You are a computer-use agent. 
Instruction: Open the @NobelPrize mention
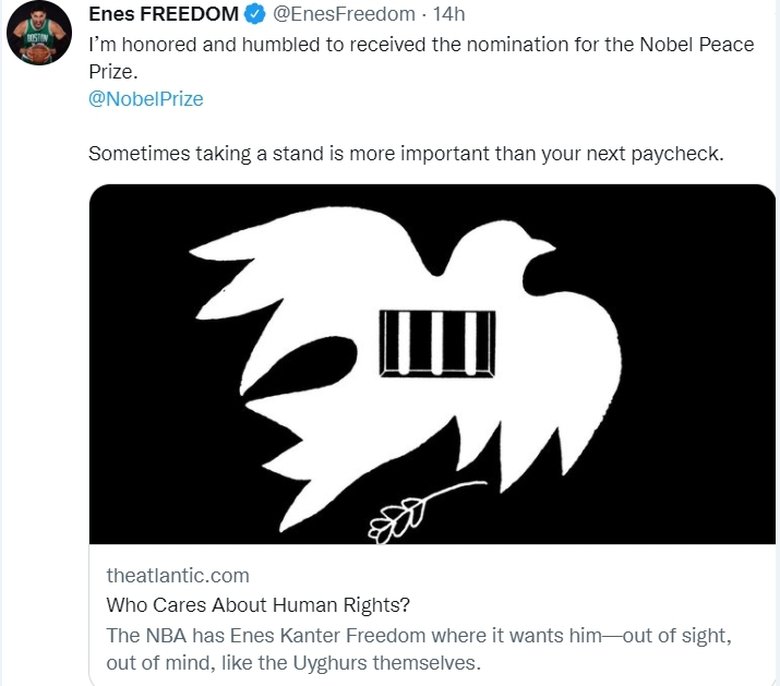146,99
